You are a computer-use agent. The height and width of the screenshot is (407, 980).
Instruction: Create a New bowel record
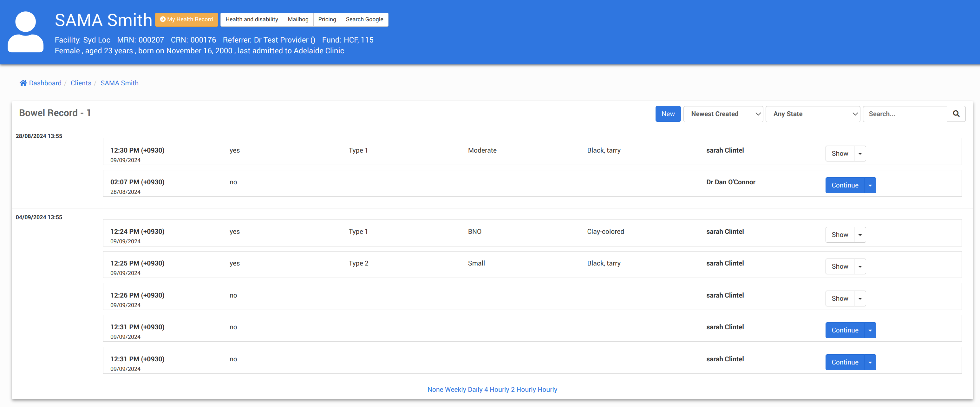(x=668, y=114)
